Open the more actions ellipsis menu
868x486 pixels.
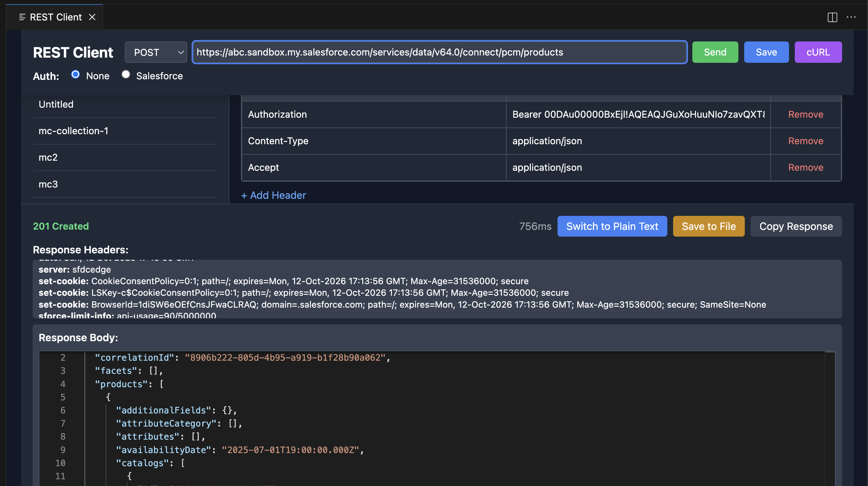[x=851, y=17]
